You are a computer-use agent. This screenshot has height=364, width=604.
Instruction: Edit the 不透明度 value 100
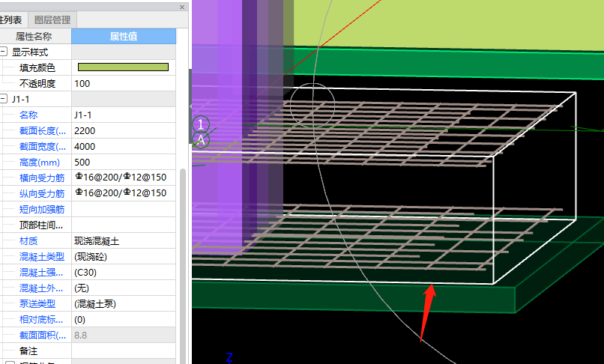coord(123,84)
